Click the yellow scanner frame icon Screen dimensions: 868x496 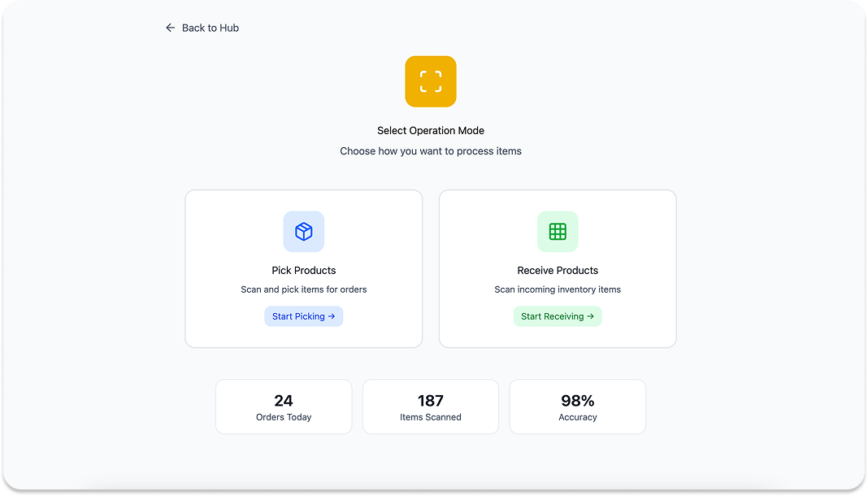[431, 81]
